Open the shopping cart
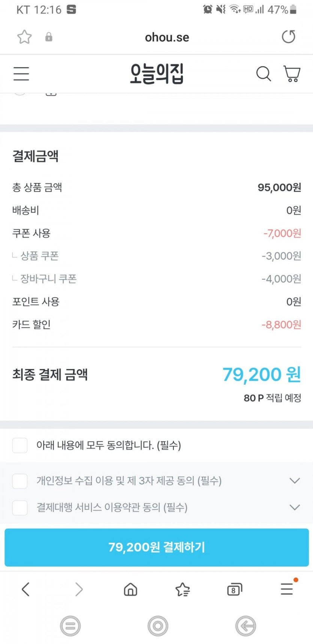The image size is (313, 644). click(292, 74)
